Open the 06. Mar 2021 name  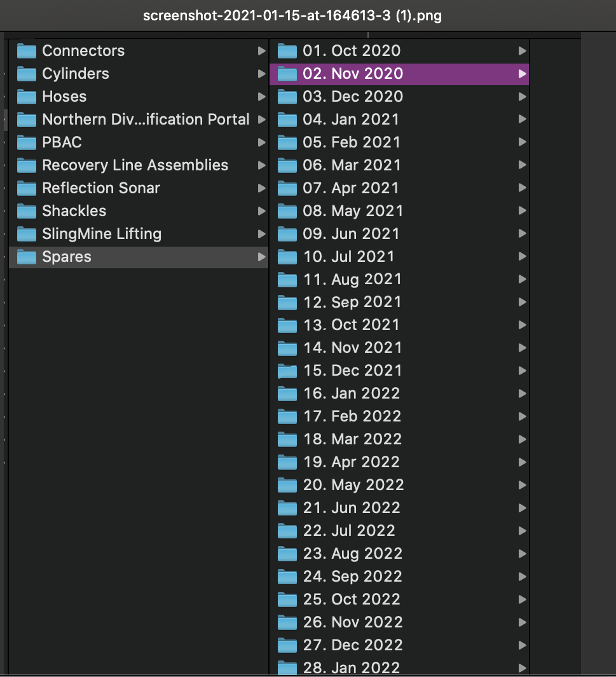point(352,165)
